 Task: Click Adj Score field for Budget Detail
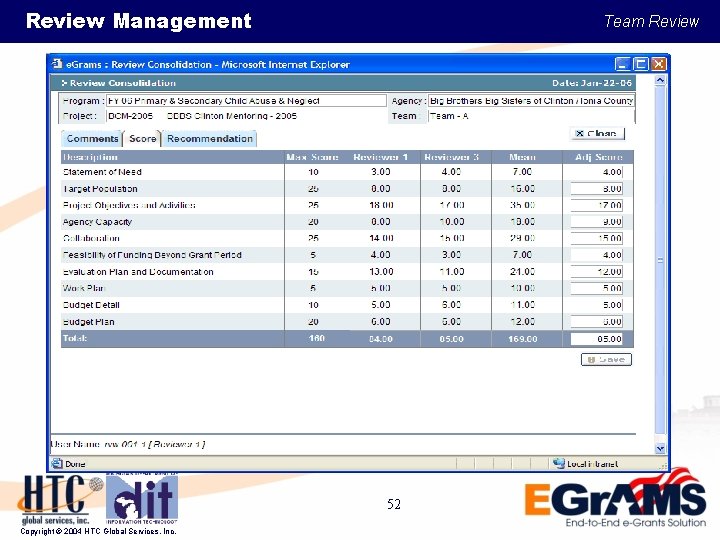point(596,305)
